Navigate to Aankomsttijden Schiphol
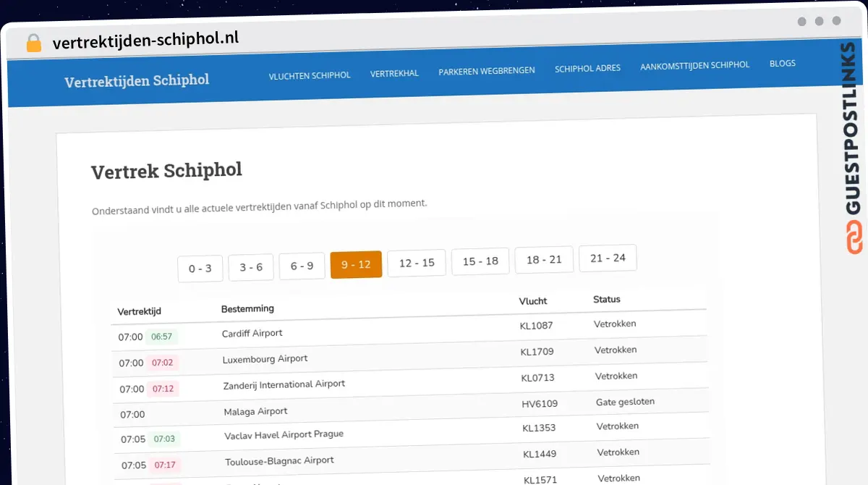This screenshot has height=485, width=868. (x=694, y=65)
